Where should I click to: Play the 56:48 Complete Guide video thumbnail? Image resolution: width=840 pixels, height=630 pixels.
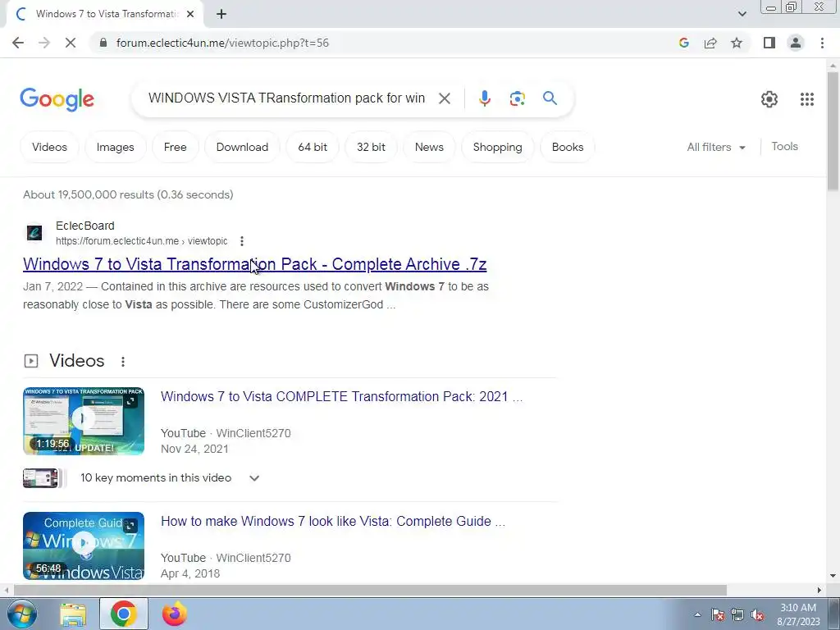(84, 546)
